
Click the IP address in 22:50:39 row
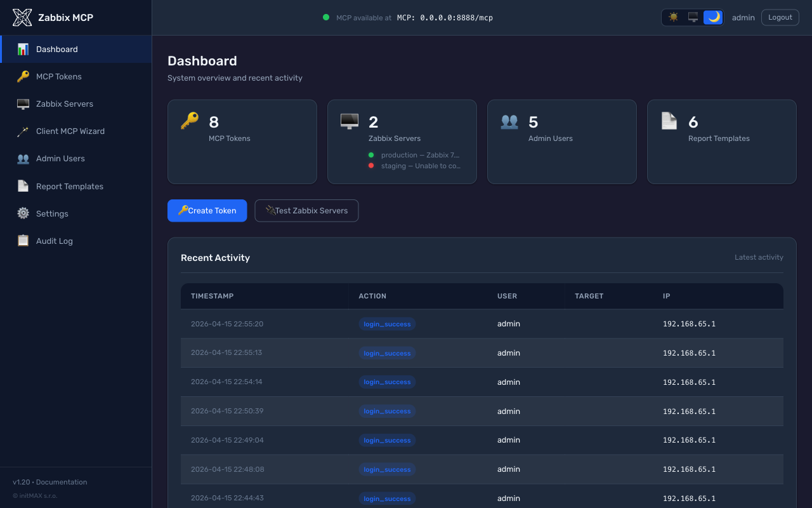click(x=689, y=411)
